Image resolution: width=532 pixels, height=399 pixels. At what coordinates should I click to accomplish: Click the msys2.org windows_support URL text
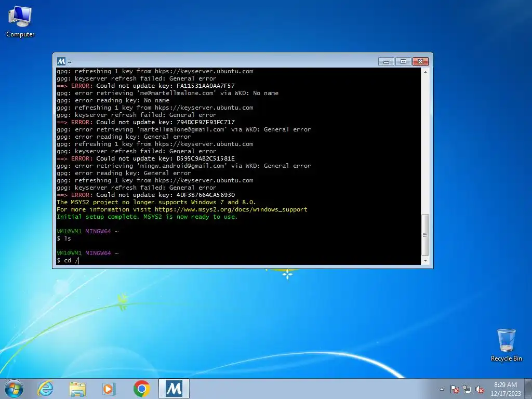(231, 209)
